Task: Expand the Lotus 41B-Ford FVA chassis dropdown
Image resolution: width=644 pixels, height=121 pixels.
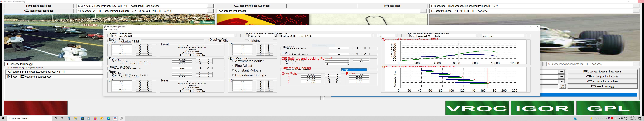Action: pos(372,36)
